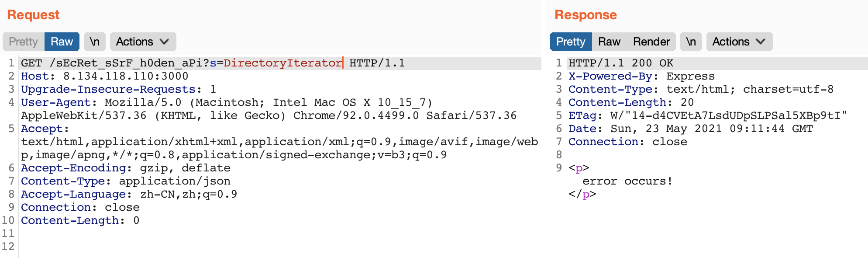Screen dimensions: 868x258
Task: Select the Pretty tab in Response
Action: tap(570, 42)
